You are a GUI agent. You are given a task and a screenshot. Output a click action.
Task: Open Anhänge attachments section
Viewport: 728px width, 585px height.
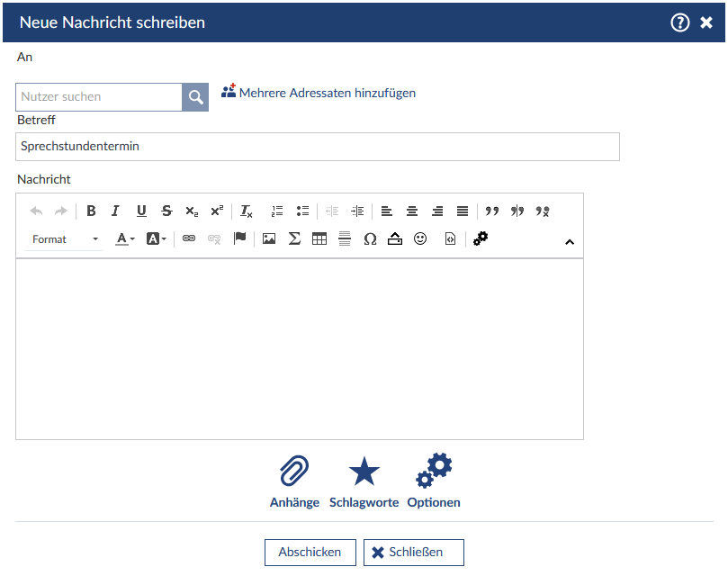tap(294, 481)
